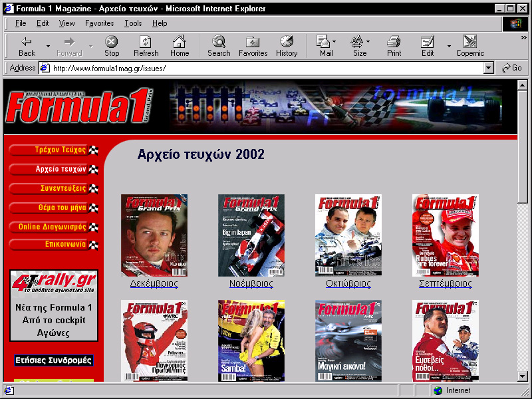Click the F1 starting grid banner image
The height and width of the screenshot is (399, 532).
[x=336, y=106]
